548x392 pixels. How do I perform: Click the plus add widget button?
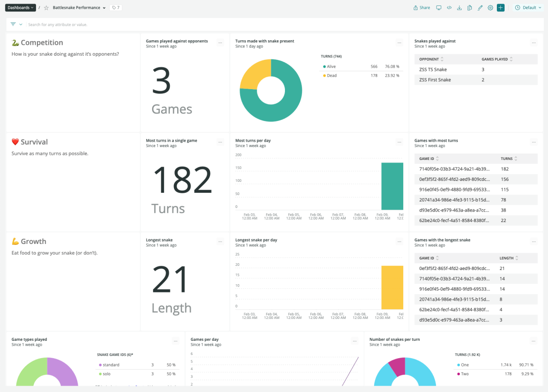click(x=501, y=8)
